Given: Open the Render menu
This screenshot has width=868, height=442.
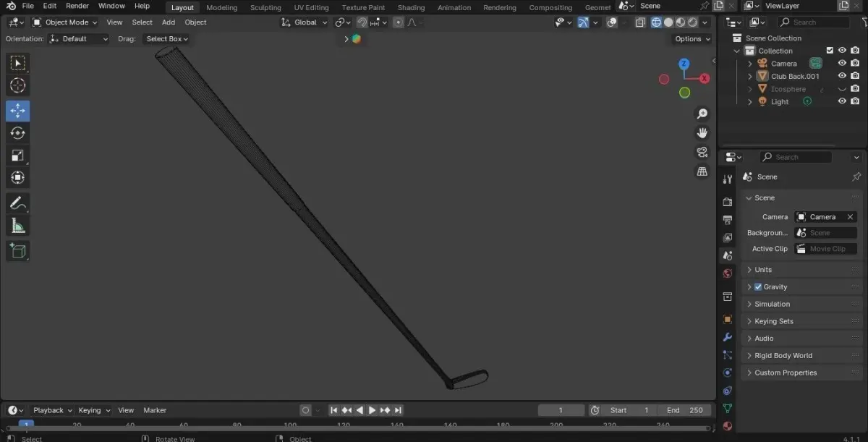Looking at the screenshot, I should pyautogui.click(x=77, y=6).
